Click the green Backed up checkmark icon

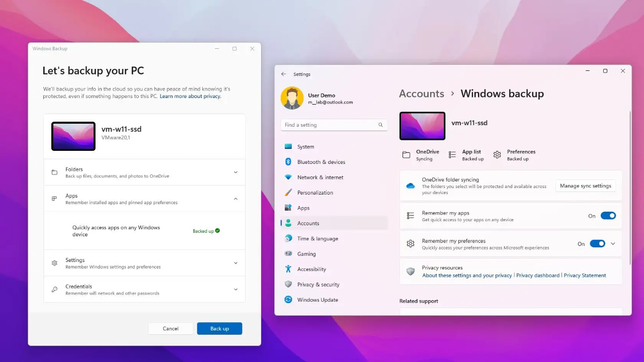[x=217, y=231]
